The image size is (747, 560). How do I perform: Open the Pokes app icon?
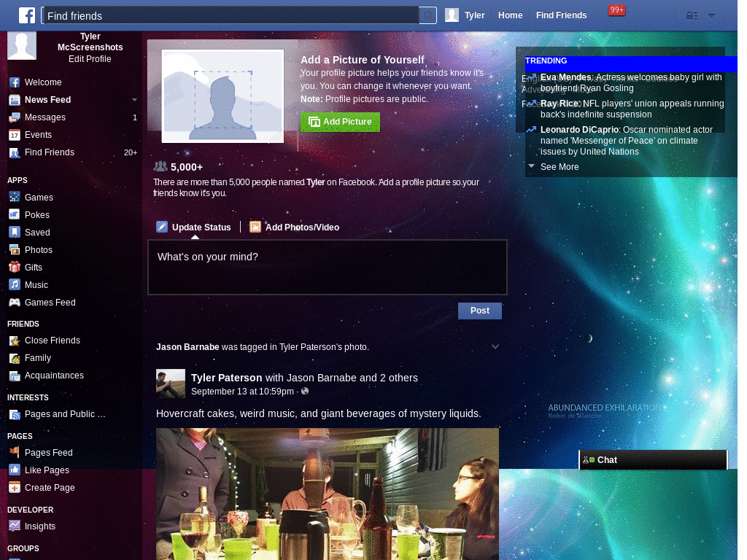point(15,214)
